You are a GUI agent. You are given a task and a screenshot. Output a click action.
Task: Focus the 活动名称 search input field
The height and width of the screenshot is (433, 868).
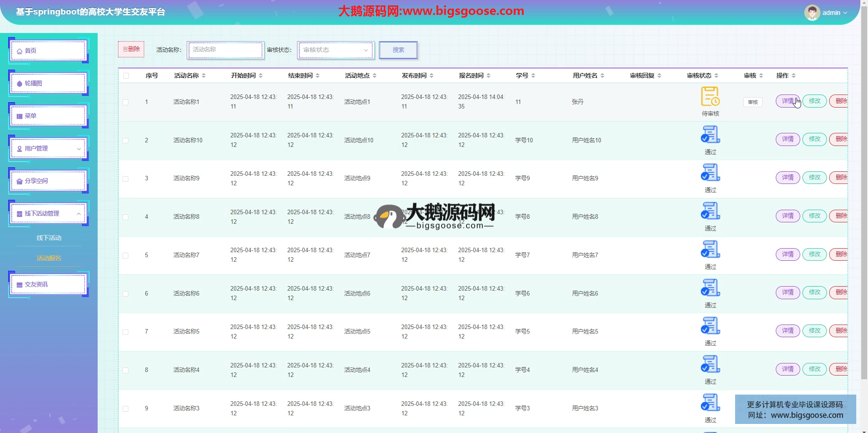[225, 50]
